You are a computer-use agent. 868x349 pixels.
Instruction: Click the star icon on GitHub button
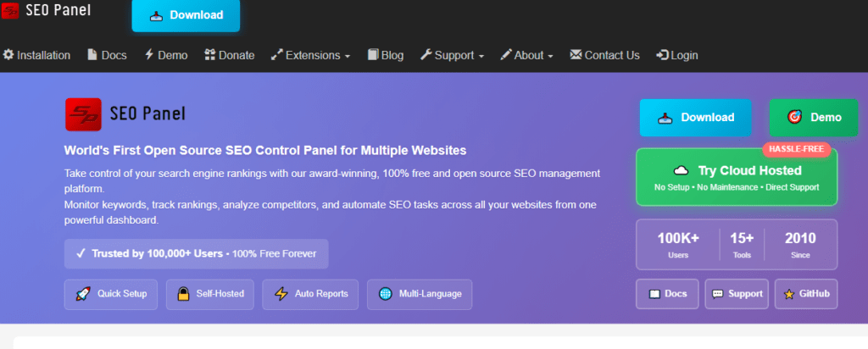[x=789, y=294]
